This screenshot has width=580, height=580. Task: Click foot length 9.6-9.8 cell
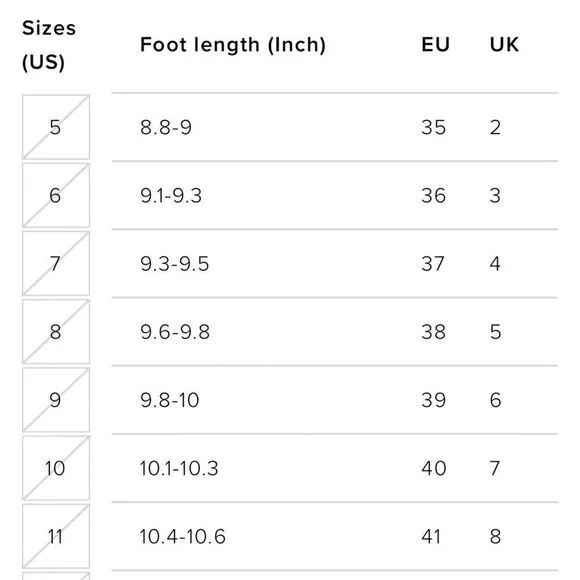(175, 332)
